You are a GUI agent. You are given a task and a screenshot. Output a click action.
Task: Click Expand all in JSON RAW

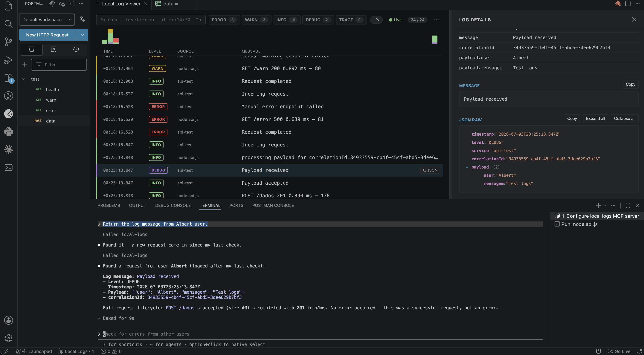pyautogui.click(x=595, y=119)
